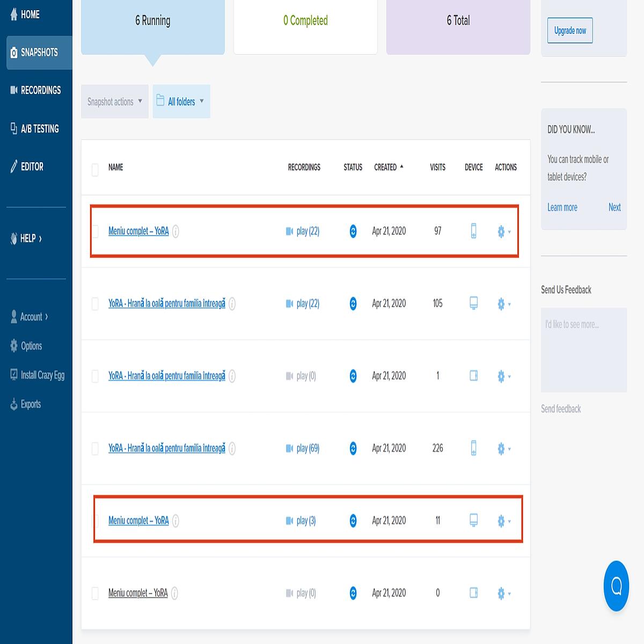Click the status icon in the 1-visit row
This screenshot has width=644, height=644.
tap(353, 376)
